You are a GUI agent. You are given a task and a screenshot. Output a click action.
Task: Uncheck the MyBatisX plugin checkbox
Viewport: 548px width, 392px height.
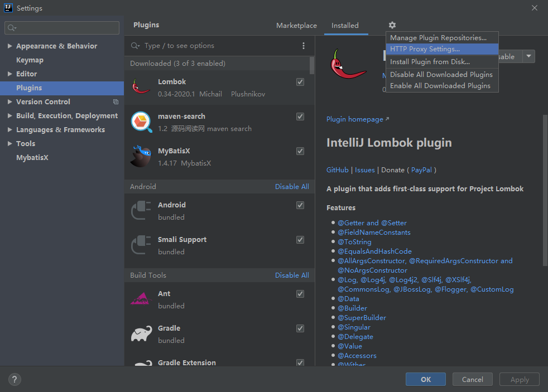point(300,151)
